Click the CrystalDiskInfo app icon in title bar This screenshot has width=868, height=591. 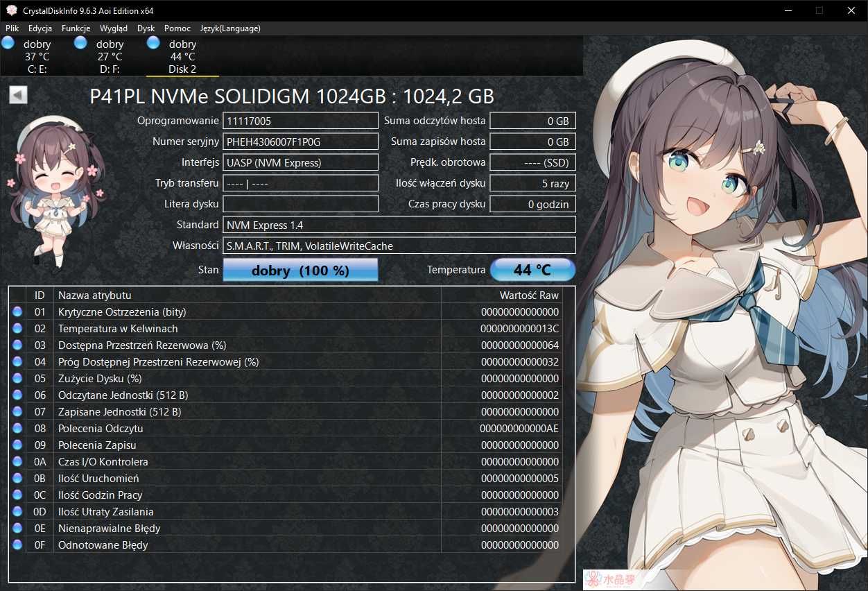point(11,10)
